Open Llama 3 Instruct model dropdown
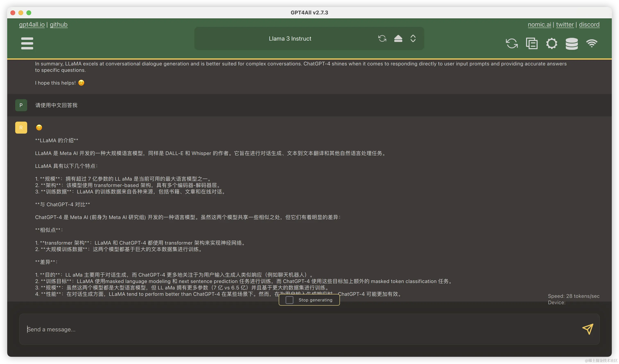Screen dimensions: 619x364 (x=290, y=38)
